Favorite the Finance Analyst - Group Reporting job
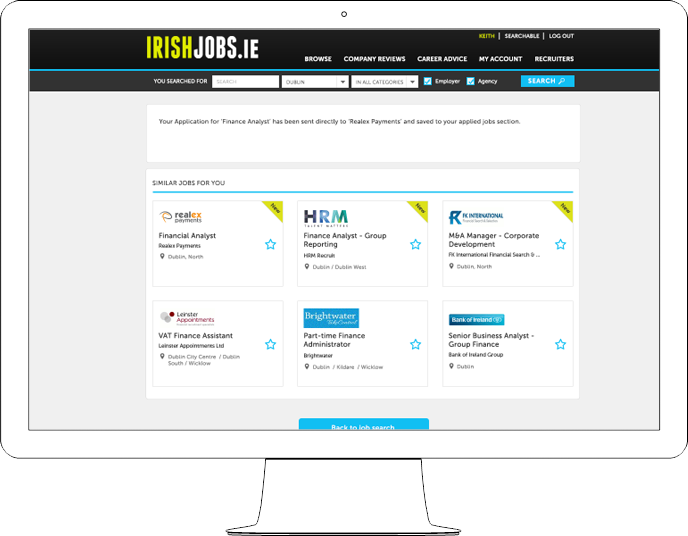The image size is (688, 536). click(x=415, y=244)
